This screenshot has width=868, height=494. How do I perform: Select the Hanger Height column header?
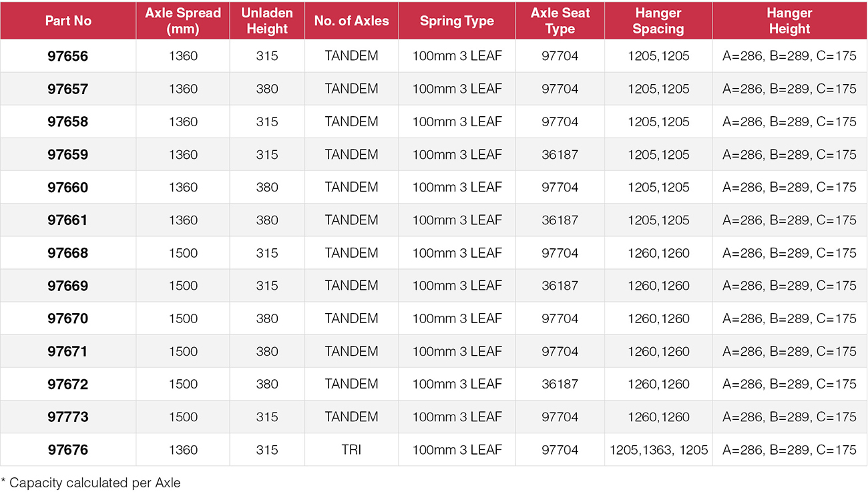coord(790,21)
